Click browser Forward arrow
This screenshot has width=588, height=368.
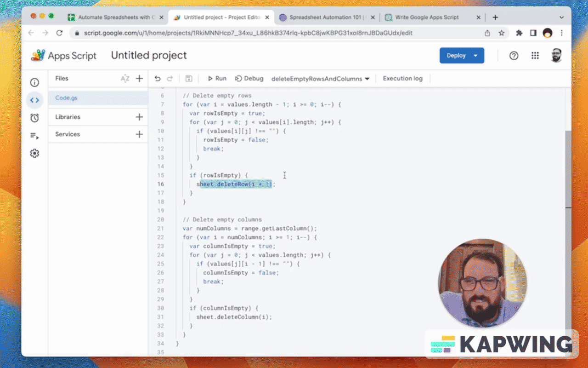pyautogui.click(x=45, y=33)
